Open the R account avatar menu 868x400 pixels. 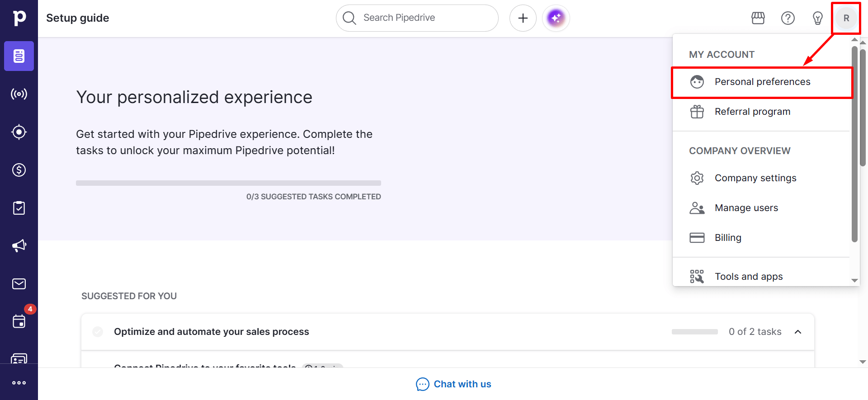tap(846, 18)
